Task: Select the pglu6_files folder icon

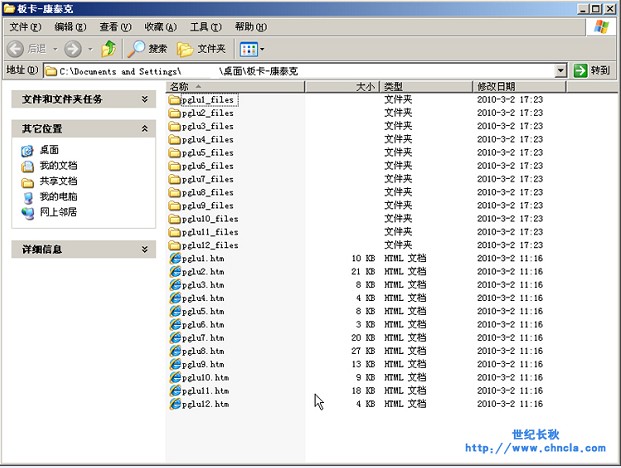Action: click(174, 166)
